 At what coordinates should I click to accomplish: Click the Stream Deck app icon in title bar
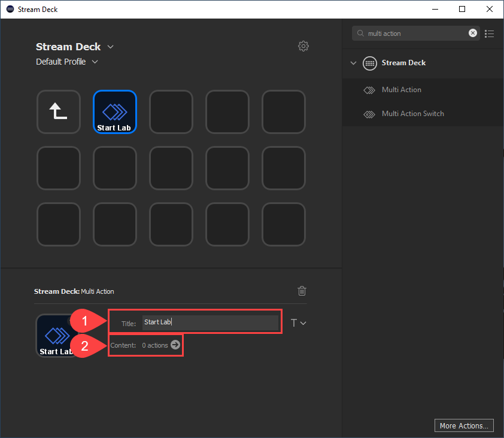click(x=10, y=9)
